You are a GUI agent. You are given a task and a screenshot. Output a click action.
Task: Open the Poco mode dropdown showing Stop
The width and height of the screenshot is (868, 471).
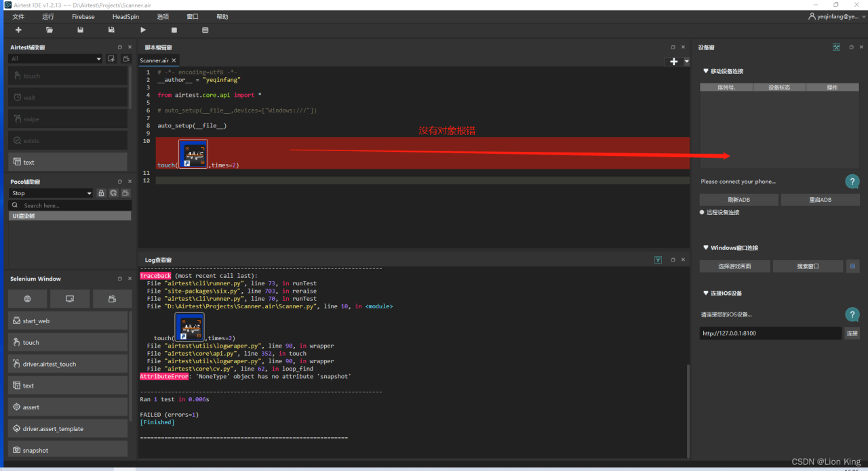tap(51, 193)
